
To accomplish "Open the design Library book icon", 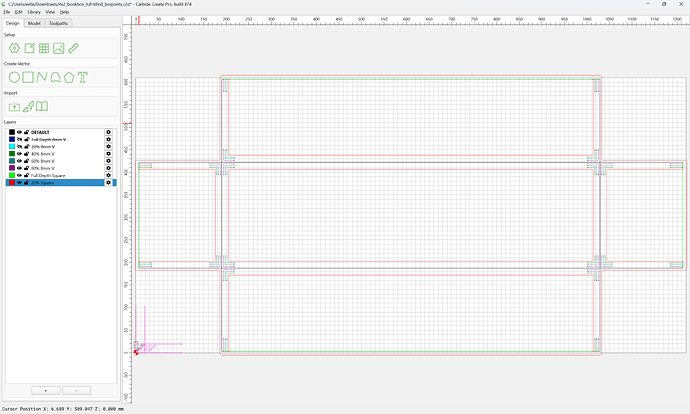I will click(42, 106).
